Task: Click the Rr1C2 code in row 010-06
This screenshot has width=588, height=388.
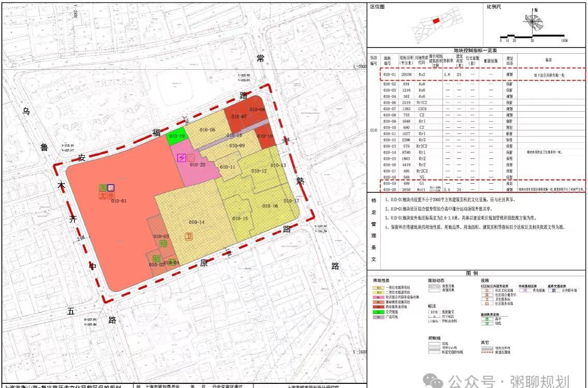Action: (422, 102)
